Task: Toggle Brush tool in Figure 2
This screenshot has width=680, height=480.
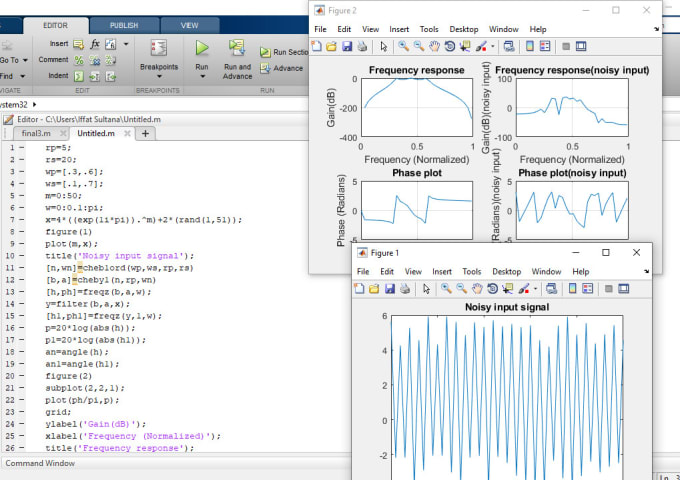Action: (481, 46)
